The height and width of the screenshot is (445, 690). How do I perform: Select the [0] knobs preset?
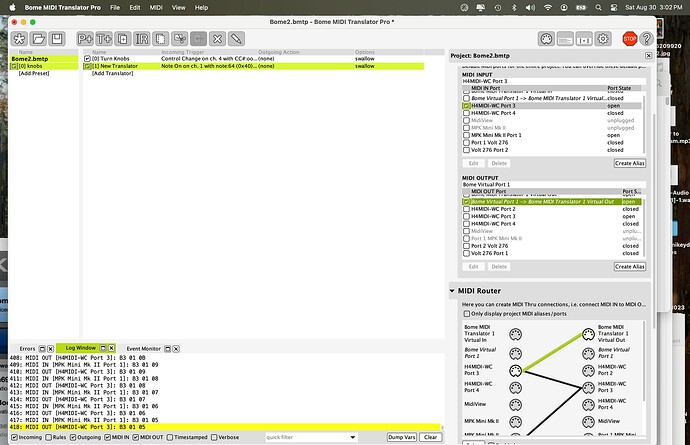tap(44, 66)
